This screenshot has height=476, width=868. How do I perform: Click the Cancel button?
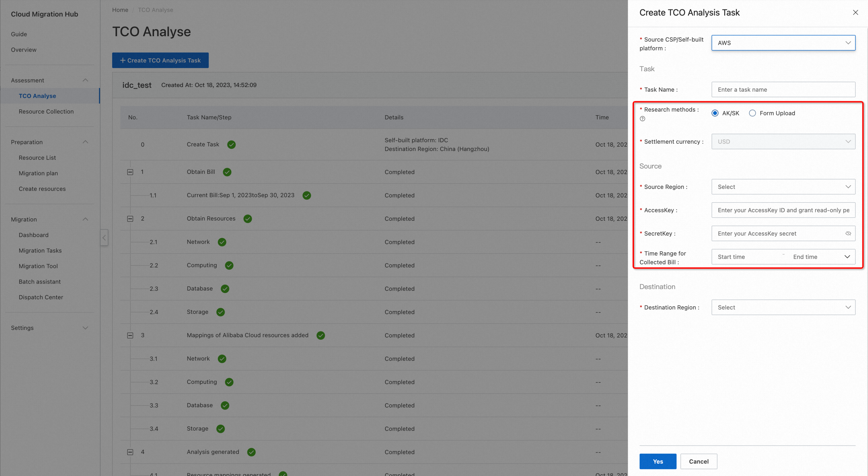[x=699, y=461]
